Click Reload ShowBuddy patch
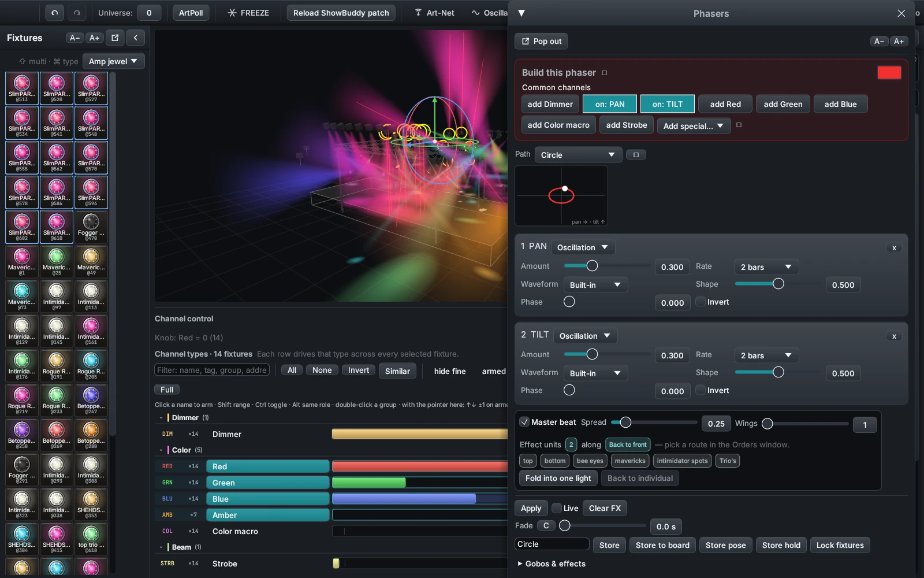 pyautogui.click(x=341, y=13)
